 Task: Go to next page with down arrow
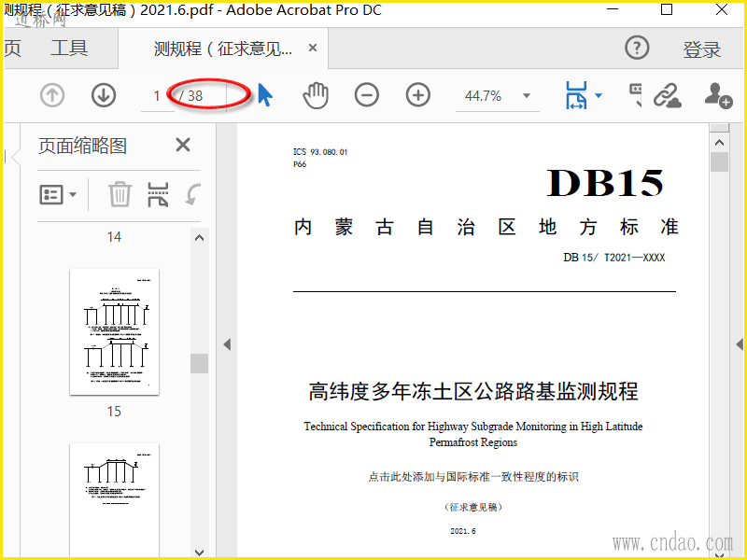point(104,95)
